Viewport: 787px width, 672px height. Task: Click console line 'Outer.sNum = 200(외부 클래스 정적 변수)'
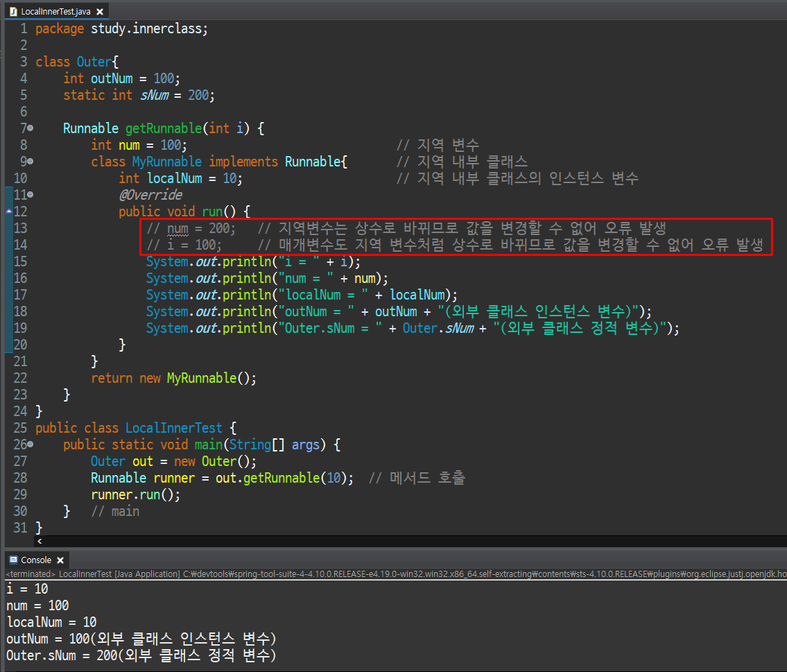[x=141, y=655]
